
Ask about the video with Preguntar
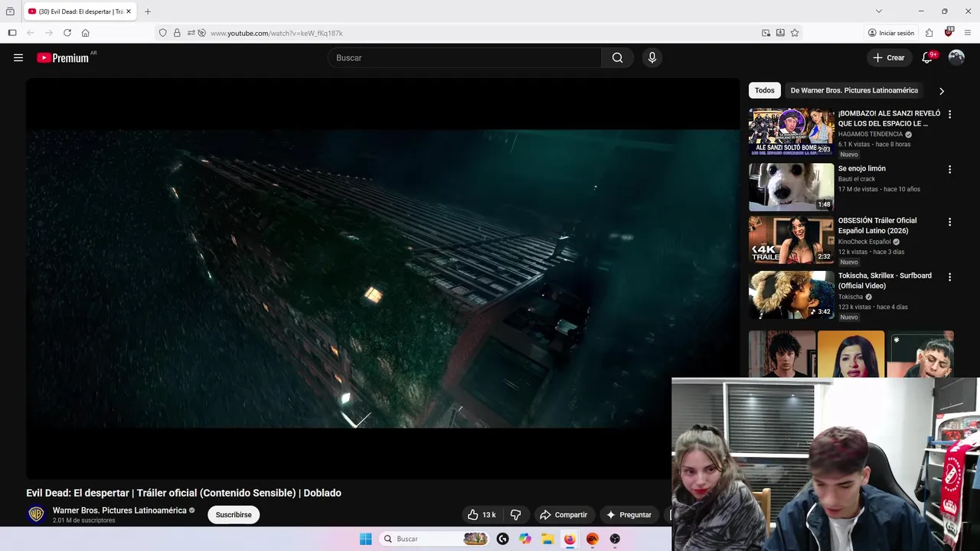coord(629,515)
